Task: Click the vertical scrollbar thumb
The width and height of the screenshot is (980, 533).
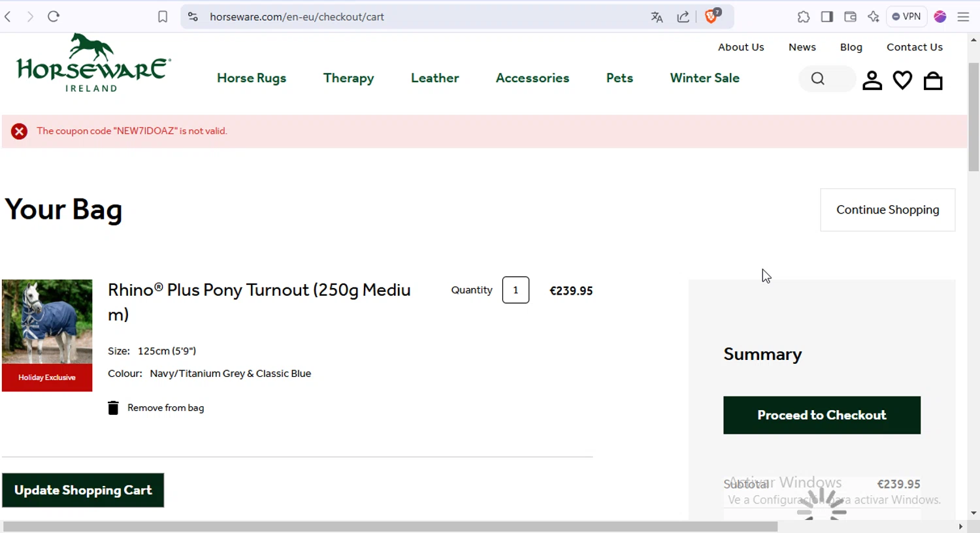Action: pyautogui.click(x=973, y=117)
